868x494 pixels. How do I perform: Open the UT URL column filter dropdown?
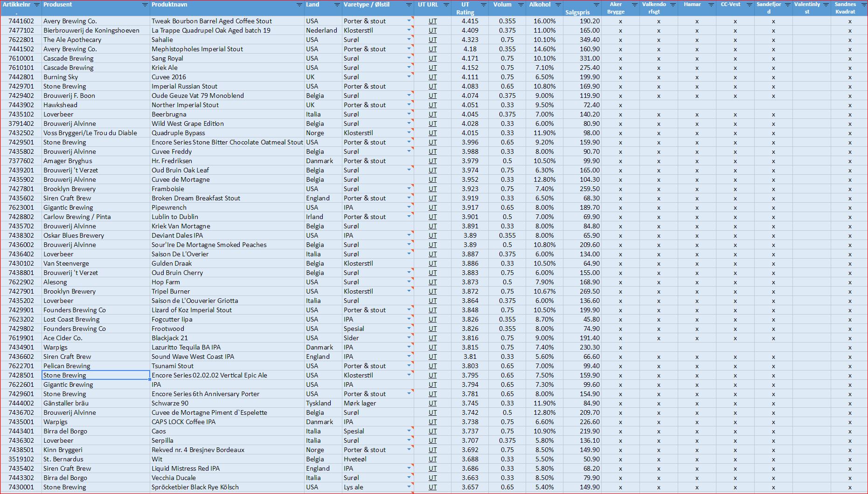(x=446, y=5)
